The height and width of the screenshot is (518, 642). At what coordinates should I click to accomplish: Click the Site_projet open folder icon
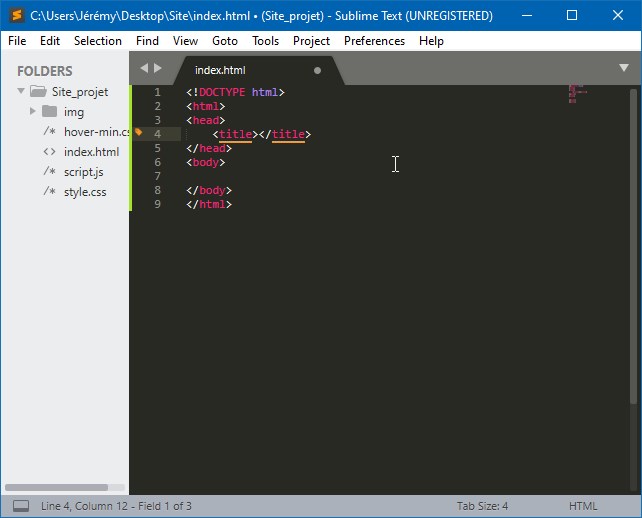(38, 91)
